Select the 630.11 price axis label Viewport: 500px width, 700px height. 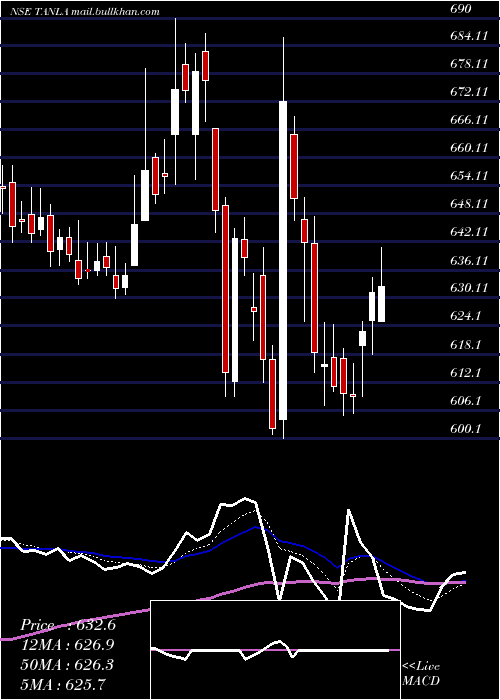click(469, 288)
